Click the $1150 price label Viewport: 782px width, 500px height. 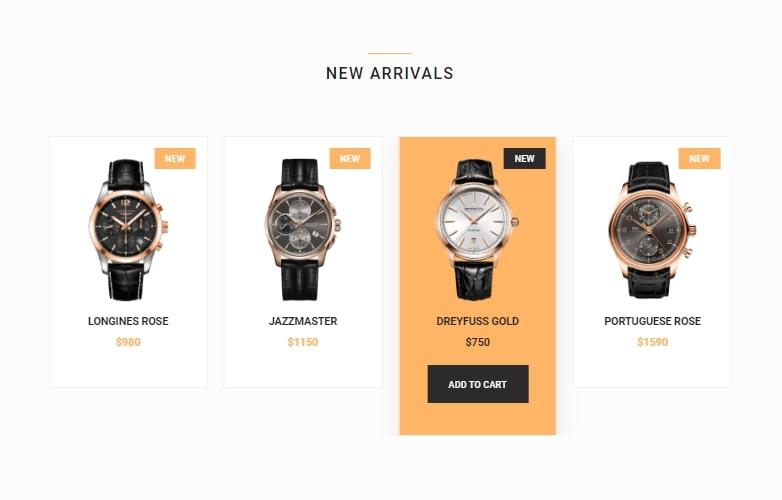303,342
